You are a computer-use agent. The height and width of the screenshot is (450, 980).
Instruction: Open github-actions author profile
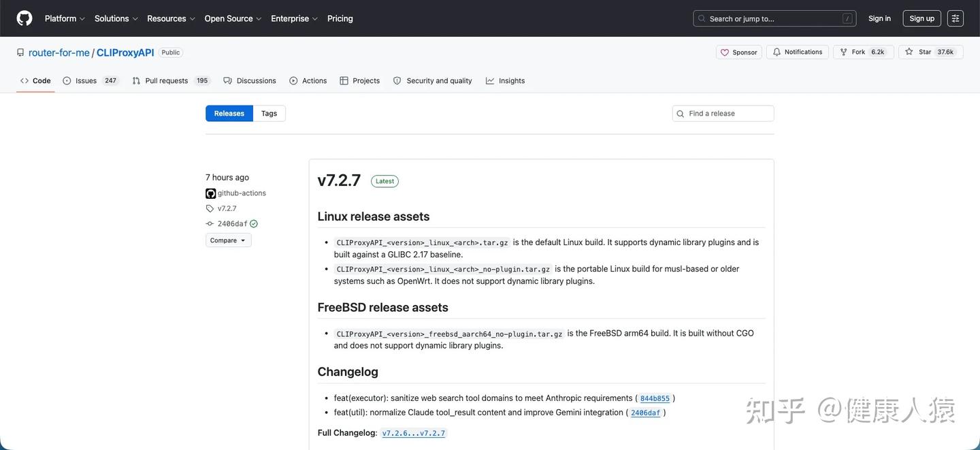point(242,193)
